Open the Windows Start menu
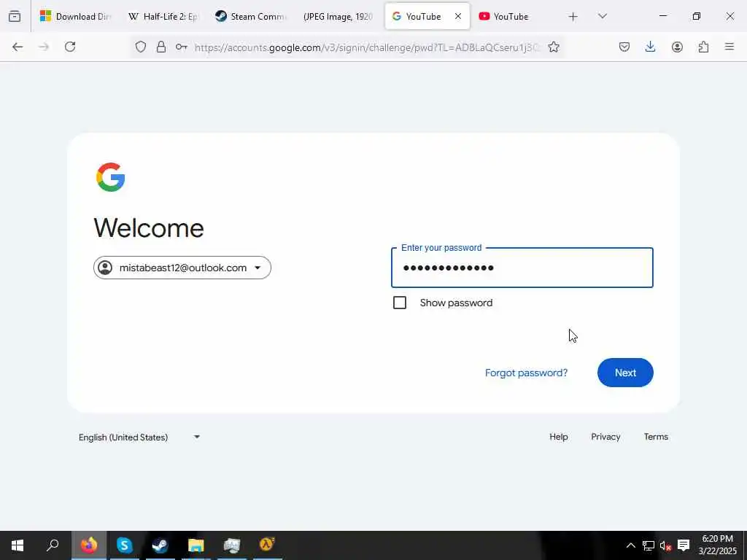The width and height of the screenshot is (747, 560). click(x=18, y=545)
